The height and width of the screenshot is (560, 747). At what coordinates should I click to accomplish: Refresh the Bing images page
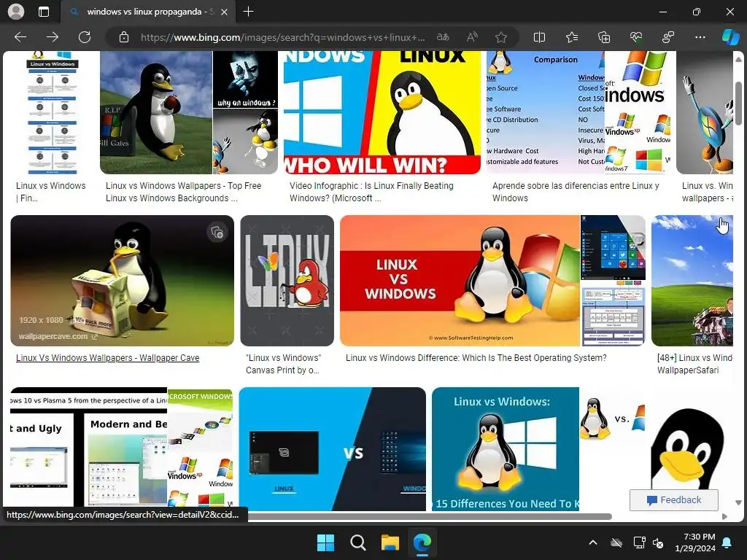click(x=85, y=37)
